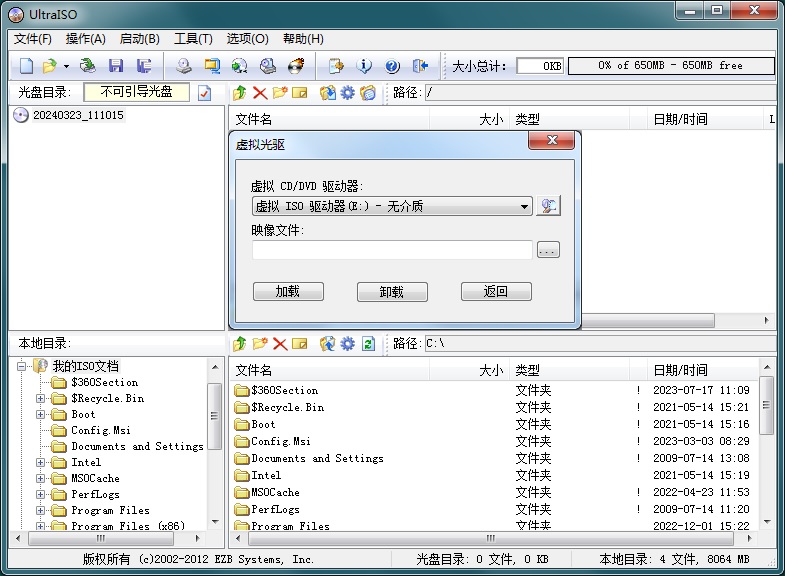The height and width of the screenshot is (576, 785).
Task: Select disc 20240323_111015 in tree
Action: click(x=78, y=115)
